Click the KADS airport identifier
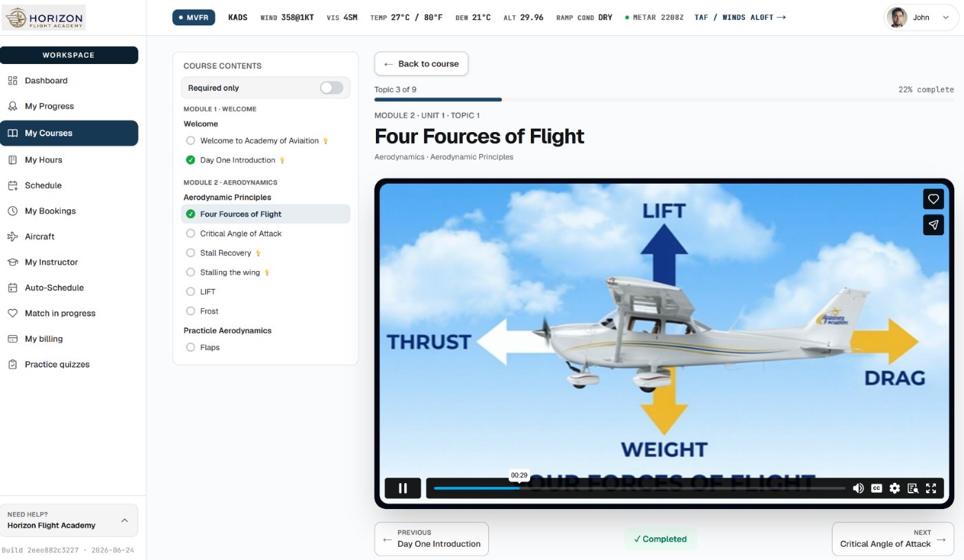964x560 pixels. tap(238, 17)
